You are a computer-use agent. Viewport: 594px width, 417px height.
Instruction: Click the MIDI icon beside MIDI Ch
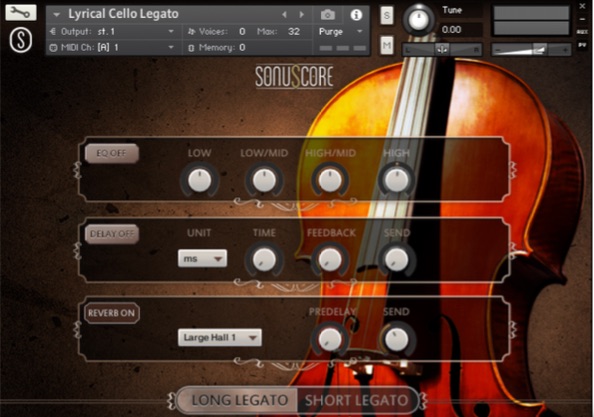53,48
